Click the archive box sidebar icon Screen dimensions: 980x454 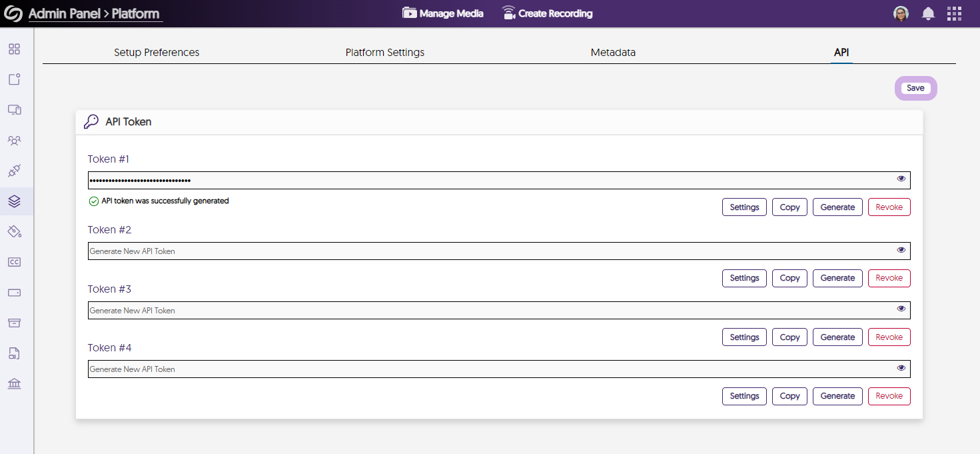[14, 323]
